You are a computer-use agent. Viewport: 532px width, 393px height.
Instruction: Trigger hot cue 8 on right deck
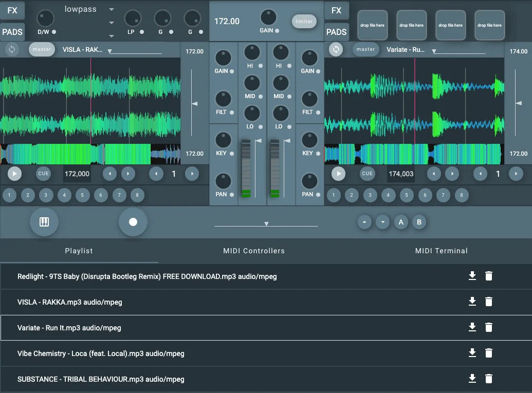point(462,195)
